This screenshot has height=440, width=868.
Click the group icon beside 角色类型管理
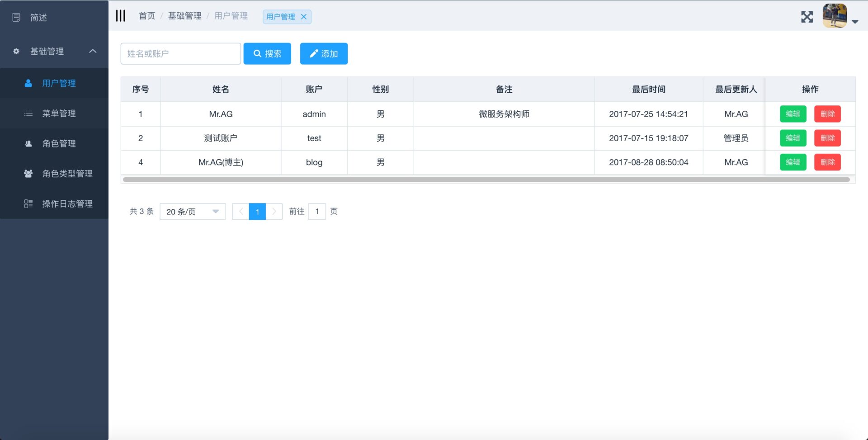click(x=28, y=174)
